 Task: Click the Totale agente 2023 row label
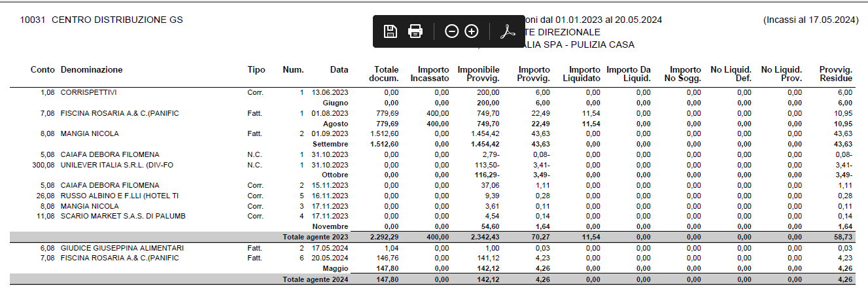coord(315,236)
